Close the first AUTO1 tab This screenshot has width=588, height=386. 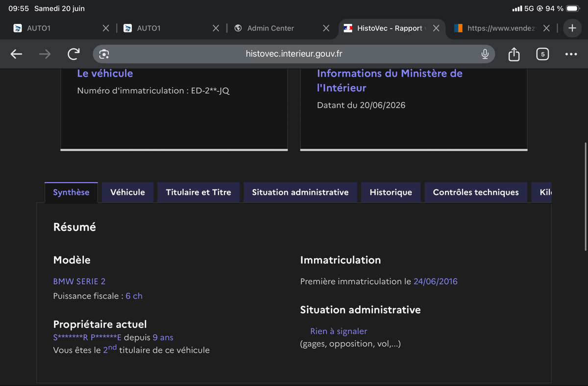106,28
